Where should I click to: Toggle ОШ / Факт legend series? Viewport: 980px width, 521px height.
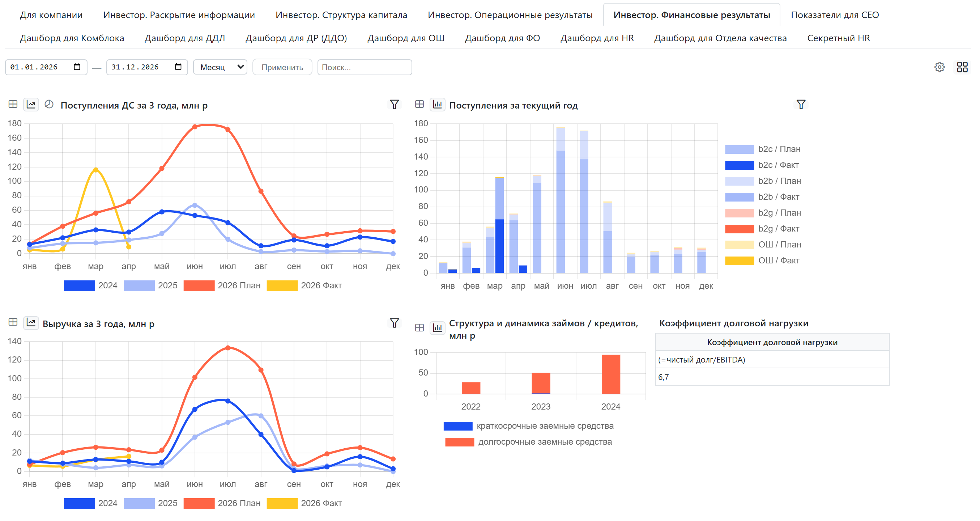tap(762, 261)
